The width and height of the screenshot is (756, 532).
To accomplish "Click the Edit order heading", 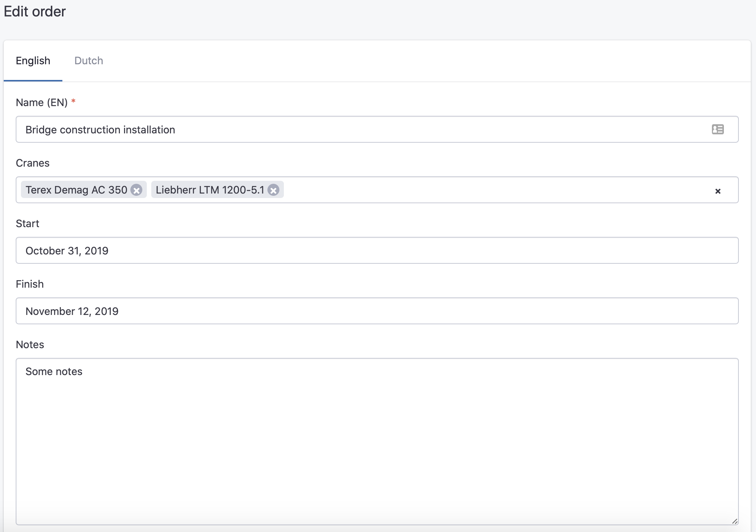I will 35,12.
